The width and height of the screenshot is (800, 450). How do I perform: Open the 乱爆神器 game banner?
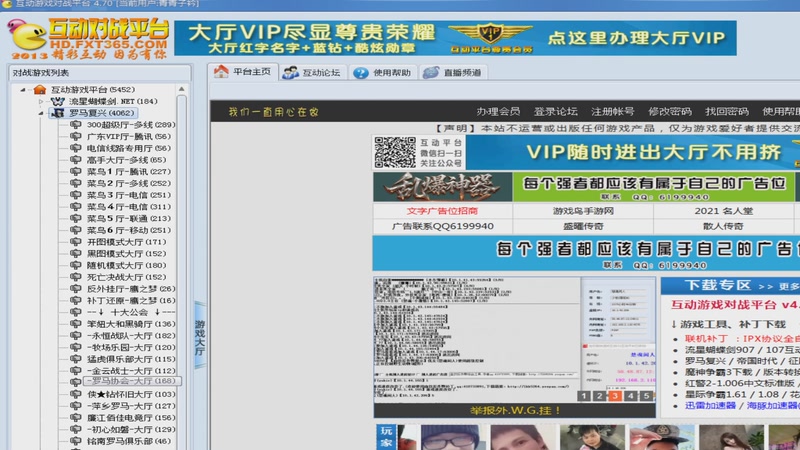click(442, 187)
